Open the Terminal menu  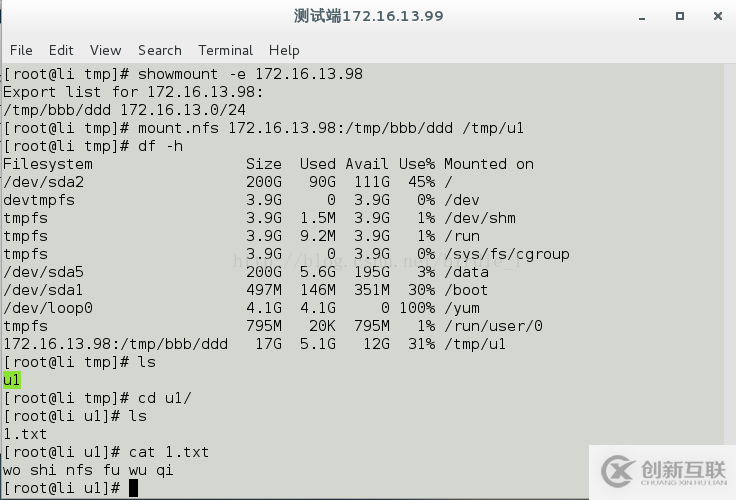225,50
